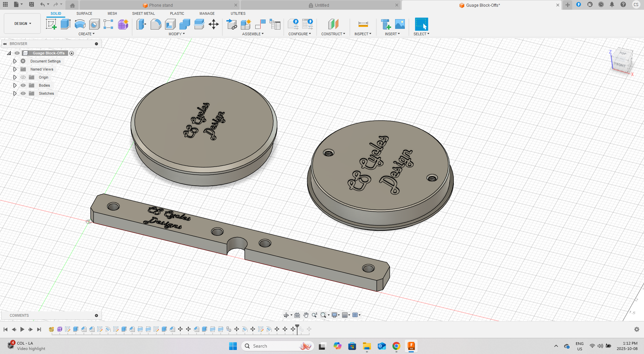
Task: Toggle visibility of the Sketches folder
Action: 23,93
